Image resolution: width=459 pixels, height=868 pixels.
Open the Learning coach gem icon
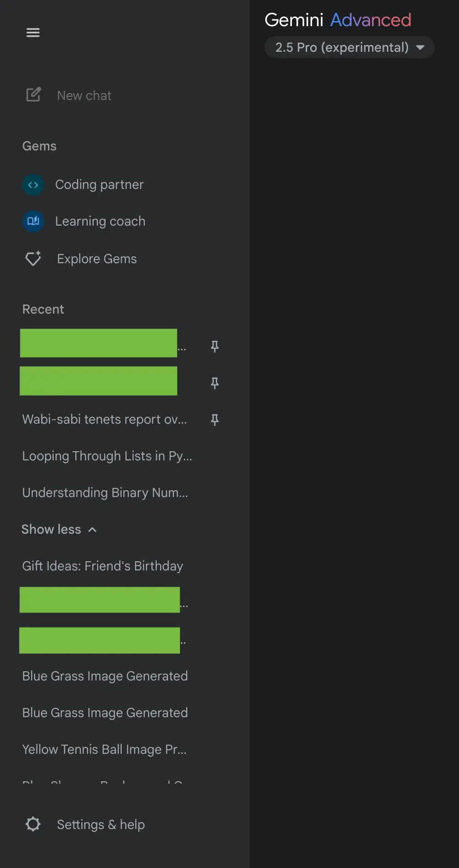pyautogui.click(x=33, y=221)
